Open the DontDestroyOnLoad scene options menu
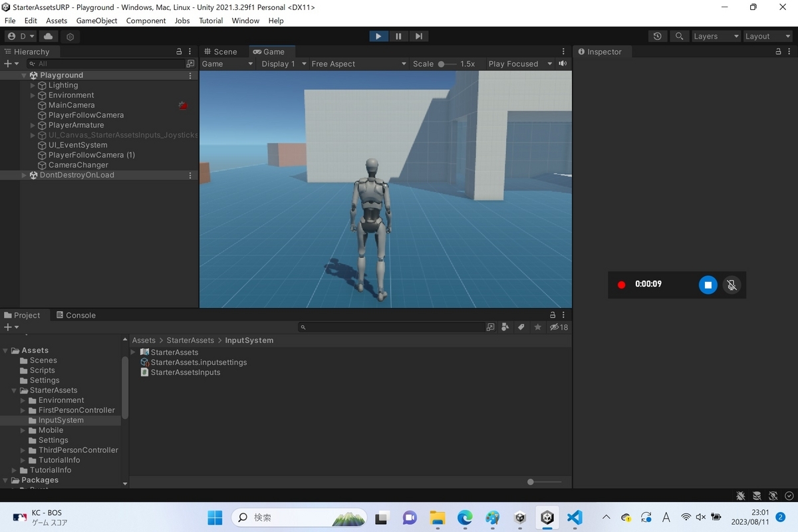This screenshot has width=798, height=532. pyautogui.click(x=190, y=176)
